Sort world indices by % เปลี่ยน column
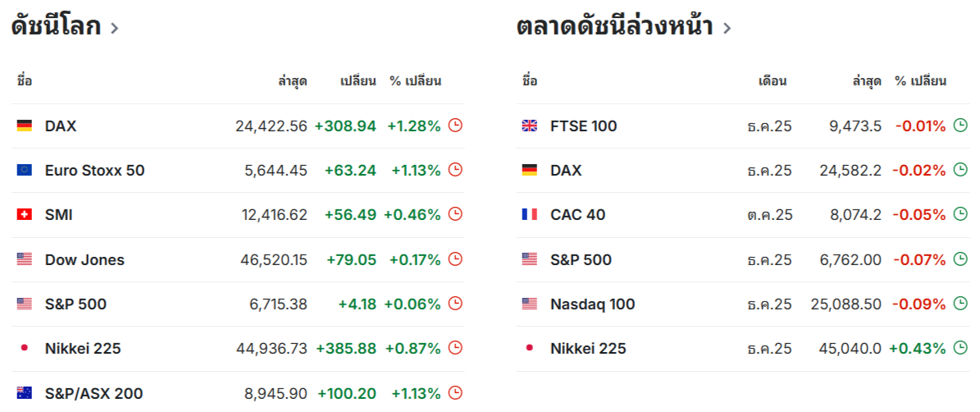The height and width of the screenshot is (412, 980). 415,80
